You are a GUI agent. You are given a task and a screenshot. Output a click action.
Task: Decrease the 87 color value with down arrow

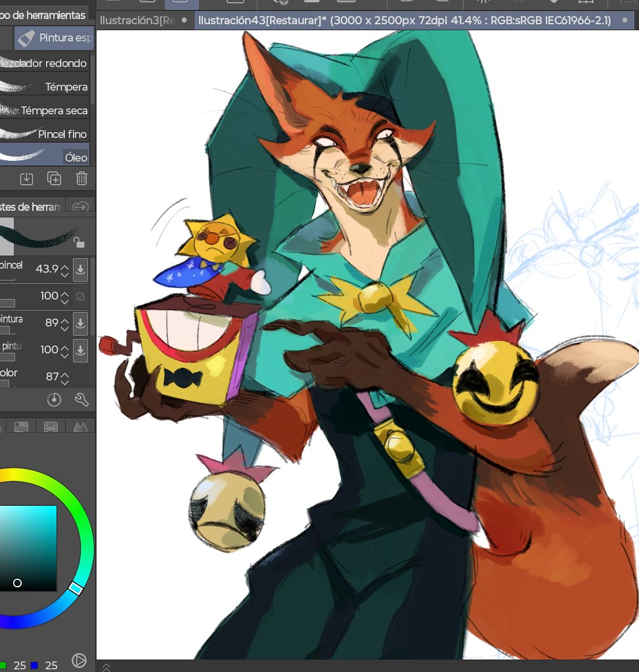pos(64,382)
